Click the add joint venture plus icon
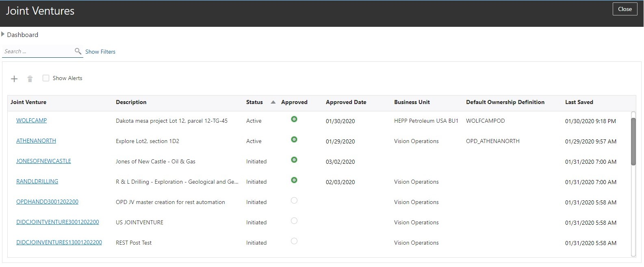This screenshot has width=644, height=267. pyautogui.click(x=14, y=79)
